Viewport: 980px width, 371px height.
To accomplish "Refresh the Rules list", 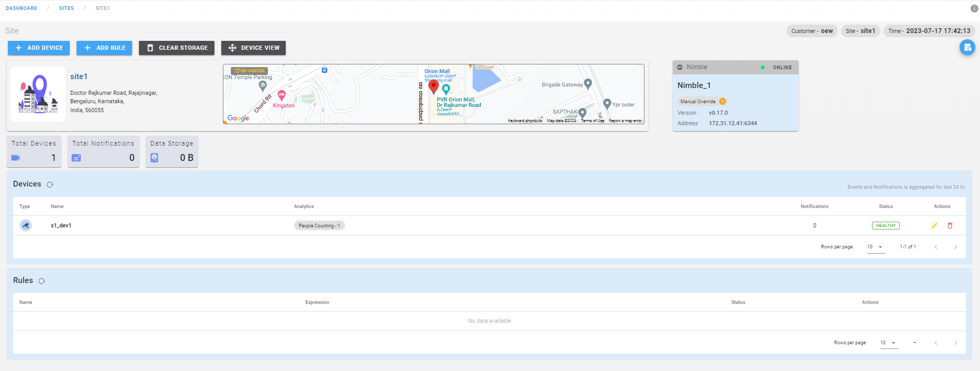I will pyautogui.click(x=42, y=281).
